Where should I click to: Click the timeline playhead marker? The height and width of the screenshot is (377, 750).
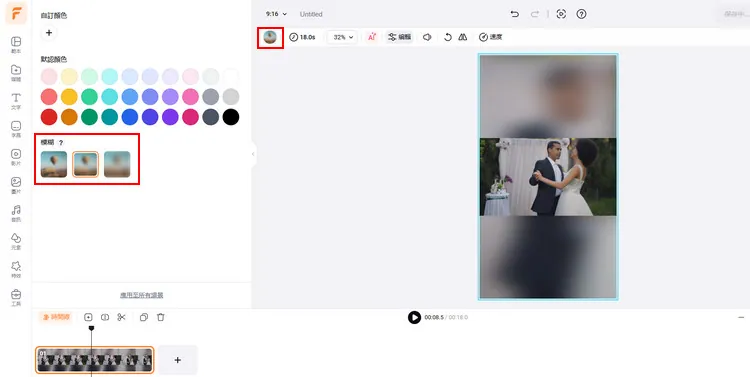91,328
